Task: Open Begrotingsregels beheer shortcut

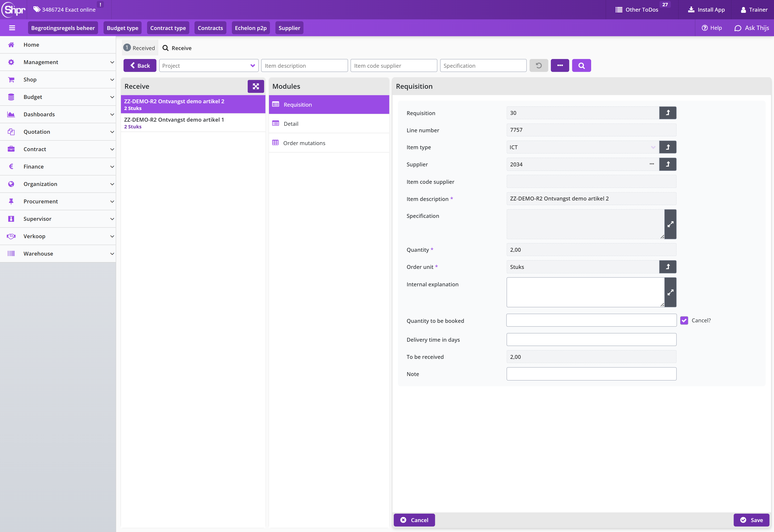Action: click(x=63, y=28)
